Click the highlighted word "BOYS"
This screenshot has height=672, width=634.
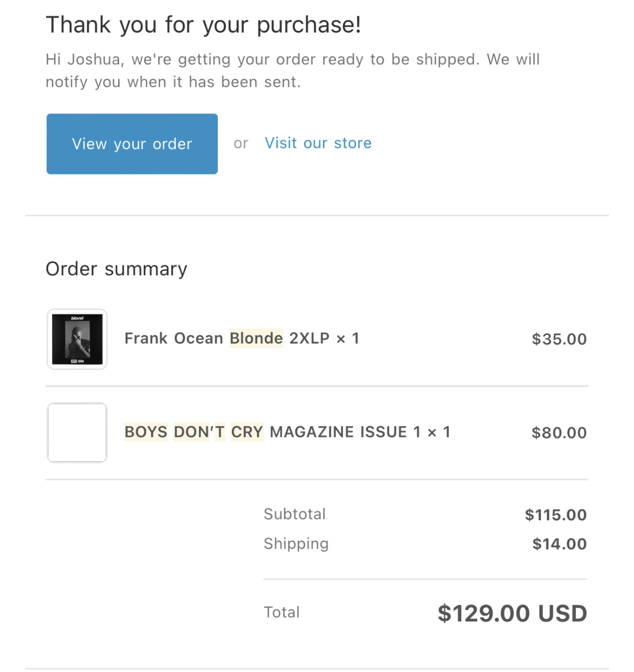pyautogui.click(x=146, y=432)
